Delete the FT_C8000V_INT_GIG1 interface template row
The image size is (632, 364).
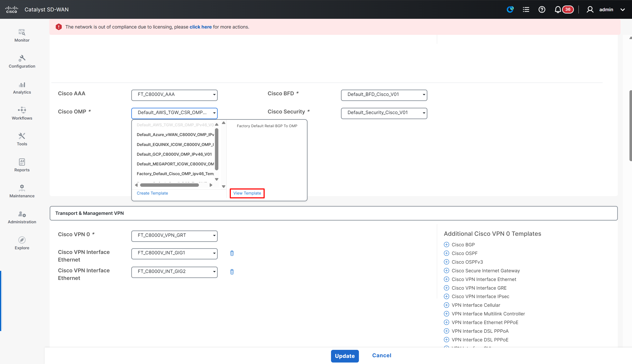coord(232,253)
